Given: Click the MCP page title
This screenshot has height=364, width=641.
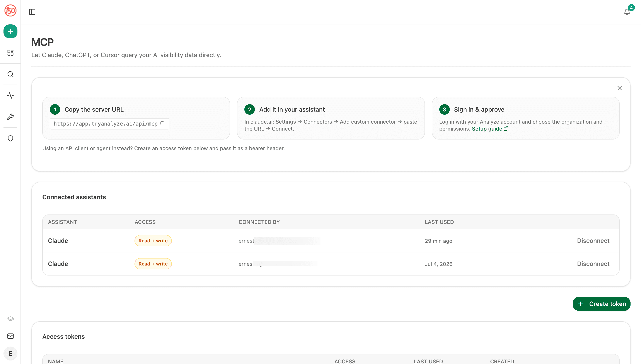Looking at the screenshot, I should 43,42.
